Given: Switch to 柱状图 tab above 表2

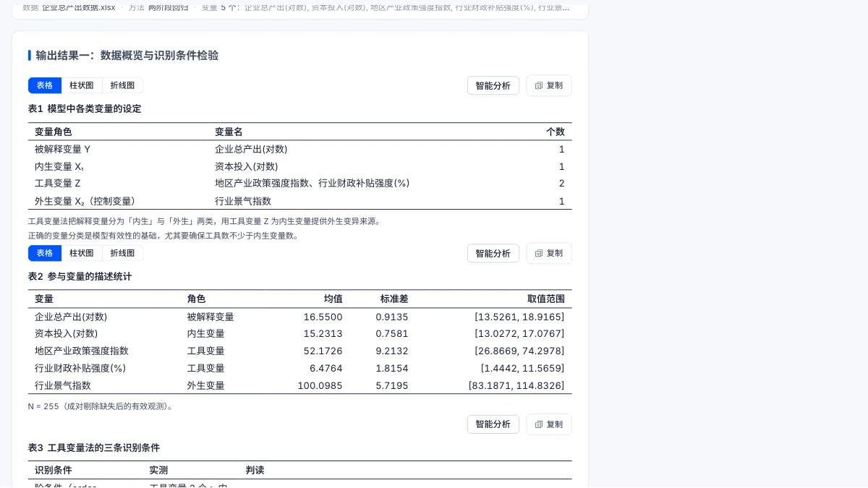Looking at the screenshot, I should click(x=82, y=253).
